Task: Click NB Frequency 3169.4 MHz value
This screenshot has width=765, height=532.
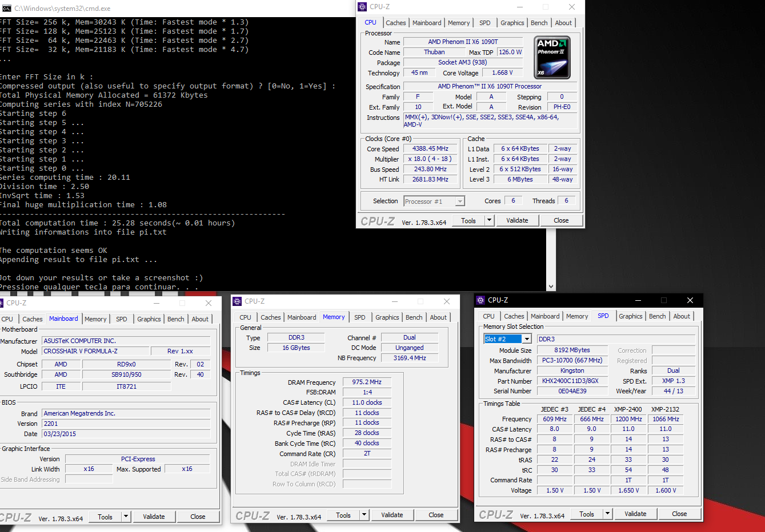Action: coord(410,358)
